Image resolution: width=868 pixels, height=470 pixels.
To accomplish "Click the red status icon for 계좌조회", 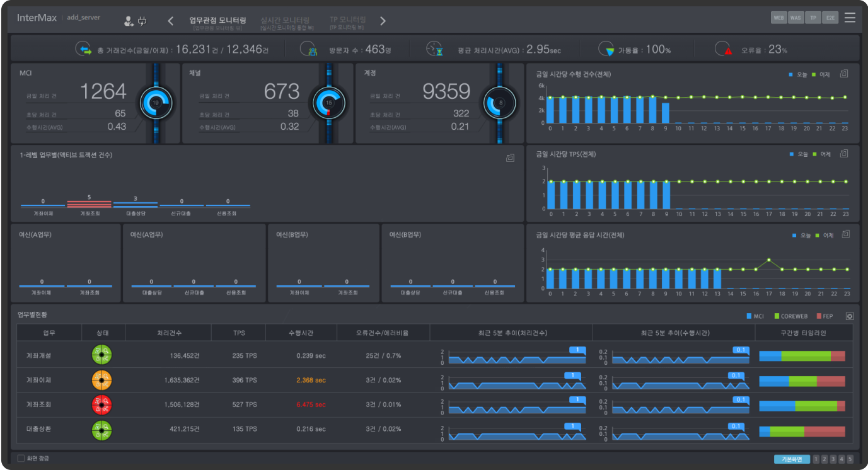I will 102,404.
